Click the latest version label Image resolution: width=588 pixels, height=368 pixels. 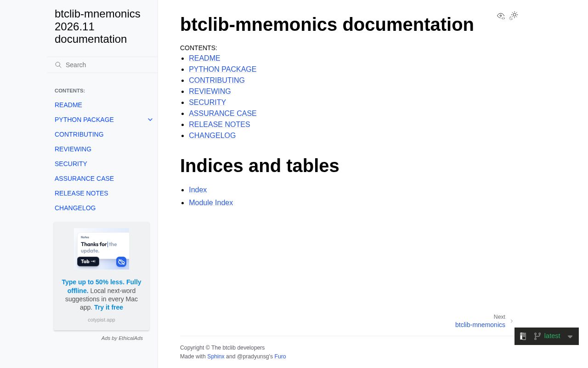pyautogui.click(x=552, y=336)
